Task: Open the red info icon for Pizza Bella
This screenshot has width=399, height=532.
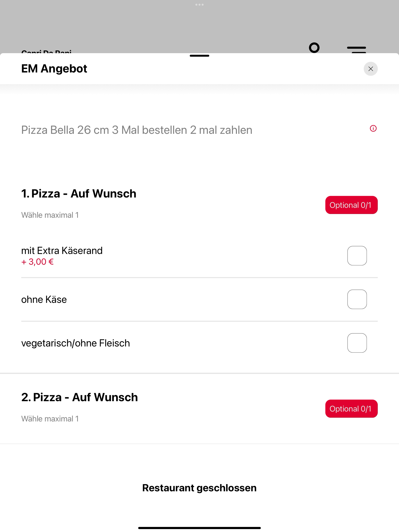Action: click(373, 129)
